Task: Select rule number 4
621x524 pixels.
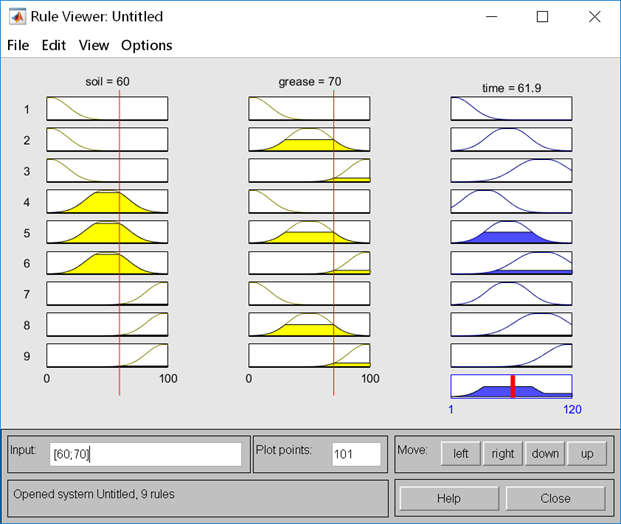Action: (x=27, y=202)
